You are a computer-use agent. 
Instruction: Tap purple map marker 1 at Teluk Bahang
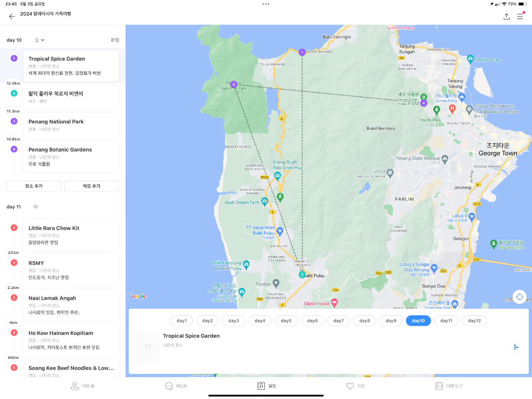click(302, 52)
